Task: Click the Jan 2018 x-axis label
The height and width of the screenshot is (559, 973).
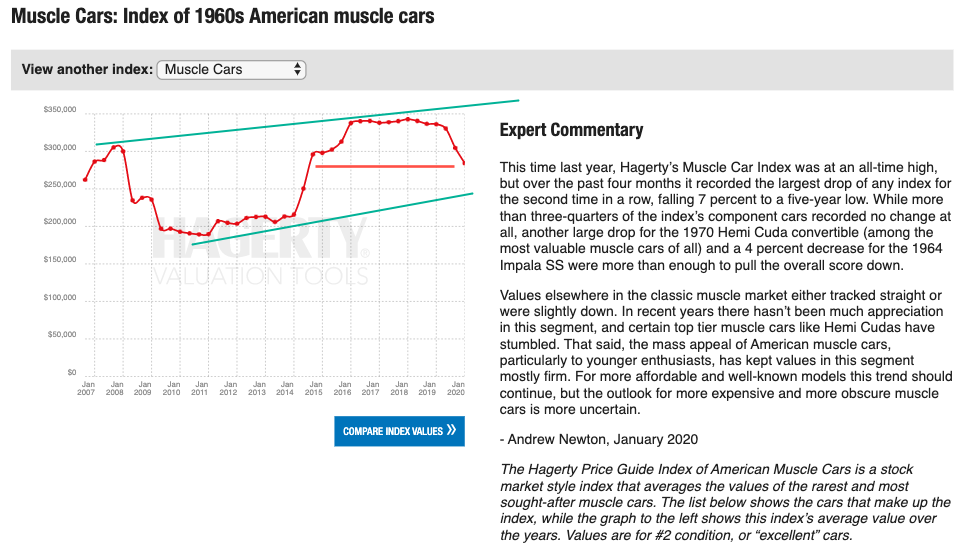Action: (x=399, y=389)
